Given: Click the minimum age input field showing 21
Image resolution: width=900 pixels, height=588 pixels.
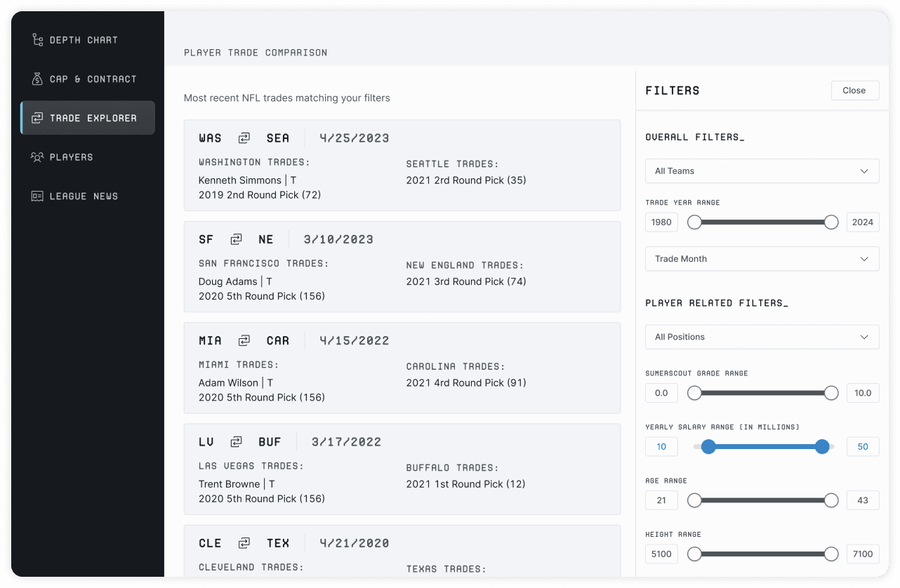Looking at the screenshot, I should click(661, 500).
